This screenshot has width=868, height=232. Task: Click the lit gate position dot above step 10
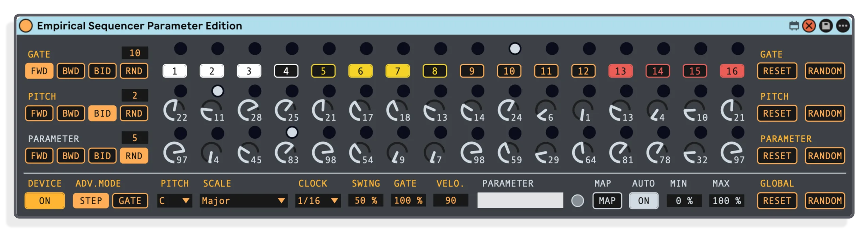pyautogui.click(x=514, y=49)
